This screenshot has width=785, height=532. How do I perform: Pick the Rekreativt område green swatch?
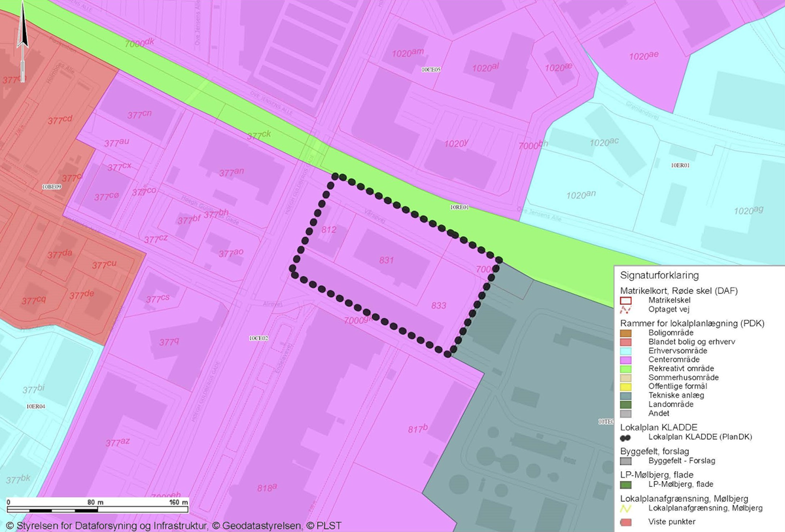[x=625, y=368]
